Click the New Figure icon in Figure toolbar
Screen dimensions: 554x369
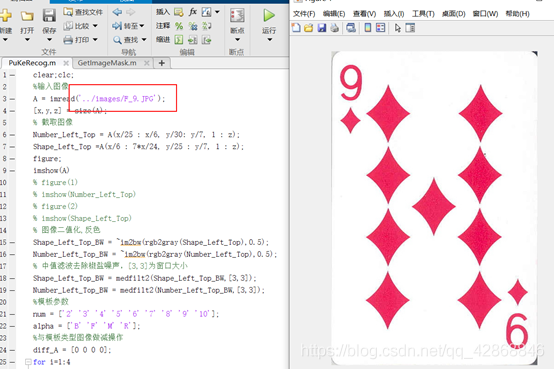coord(296,28)
